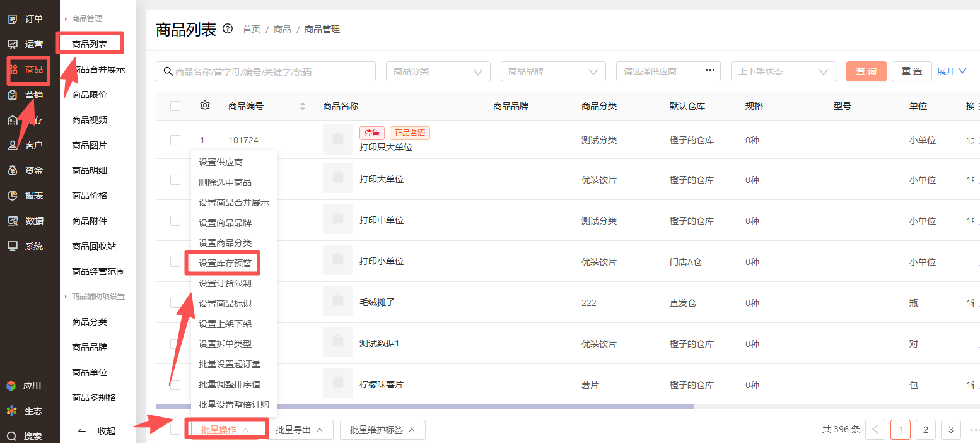Sort by 商品编号 using the sort arrows
This screenshot has height=443, width=980.
pyautogui.click(x=303, y=106)
